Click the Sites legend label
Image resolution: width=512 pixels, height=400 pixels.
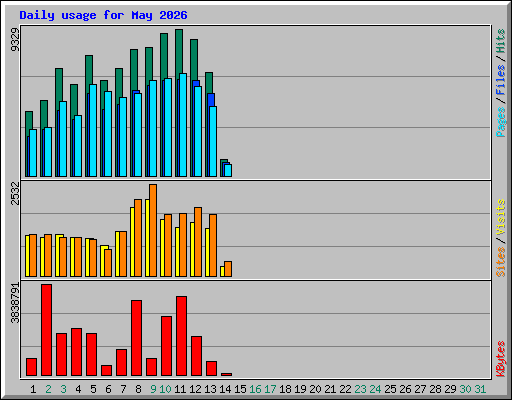tap(501, 262)
